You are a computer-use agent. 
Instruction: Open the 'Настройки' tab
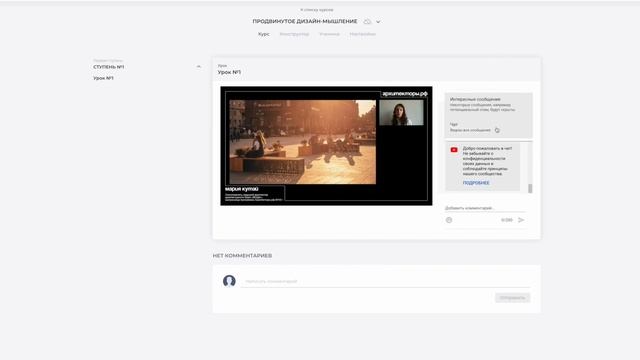click(x=362, y=34)
